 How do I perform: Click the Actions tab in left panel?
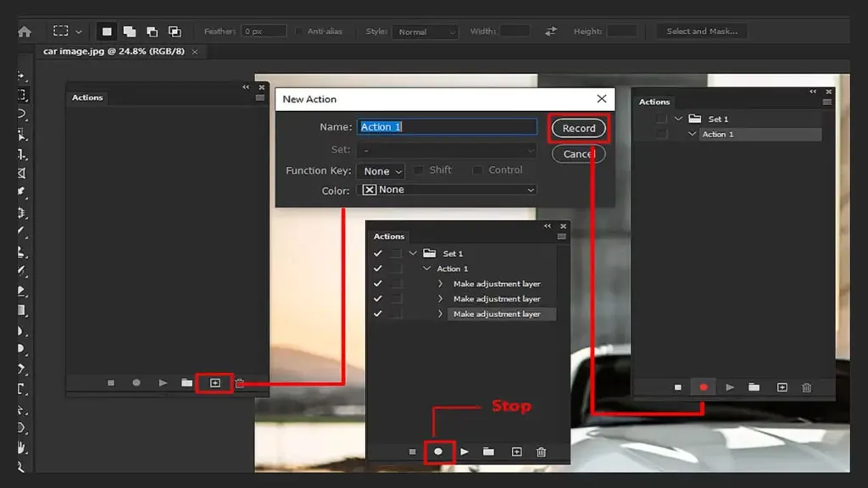point(87,97)
